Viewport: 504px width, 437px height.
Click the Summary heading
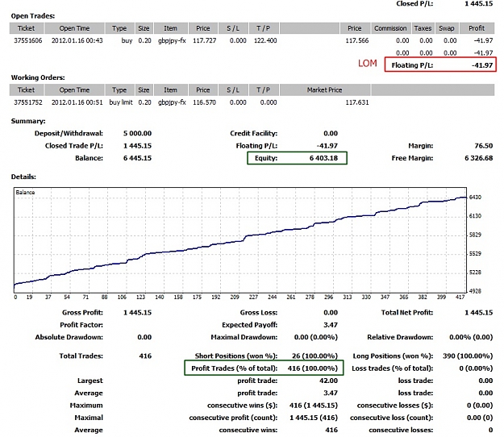[x=28, y=121]
